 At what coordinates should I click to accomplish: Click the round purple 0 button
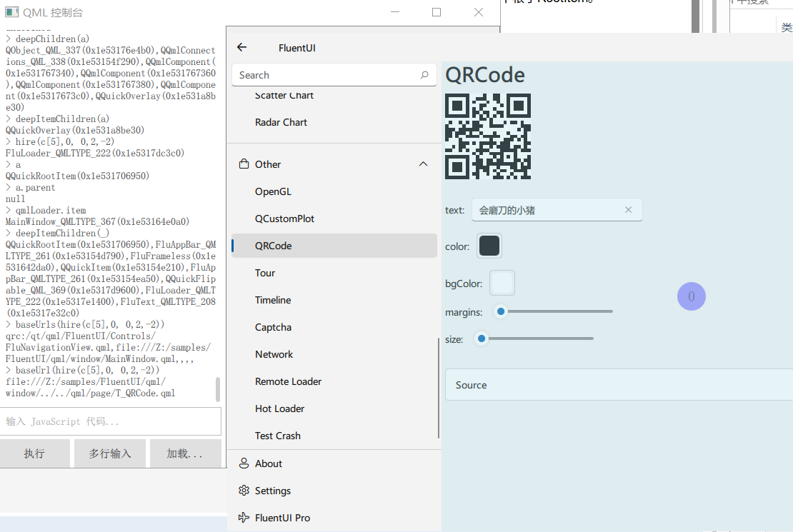point(692,296)
